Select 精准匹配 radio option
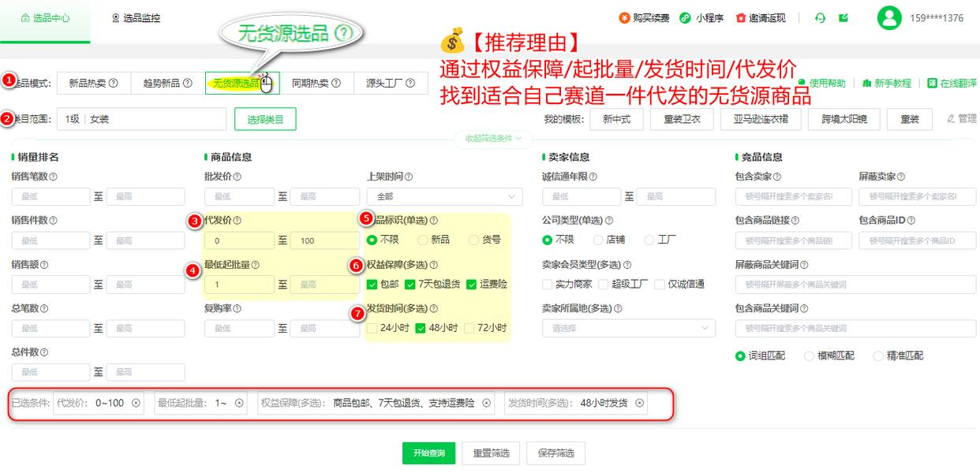 878,356
